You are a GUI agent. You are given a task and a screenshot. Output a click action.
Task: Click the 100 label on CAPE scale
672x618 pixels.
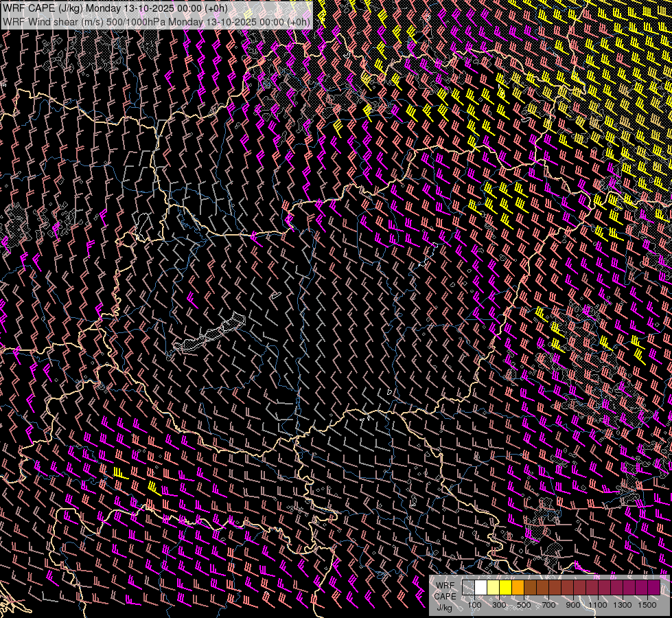point(474,605)
